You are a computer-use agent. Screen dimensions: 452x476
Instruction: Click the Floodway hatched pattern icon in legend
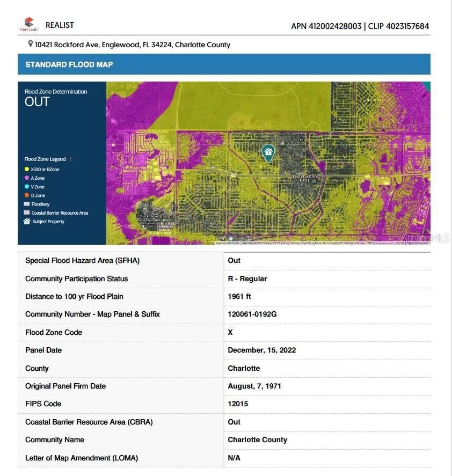(x=26, y=204)
